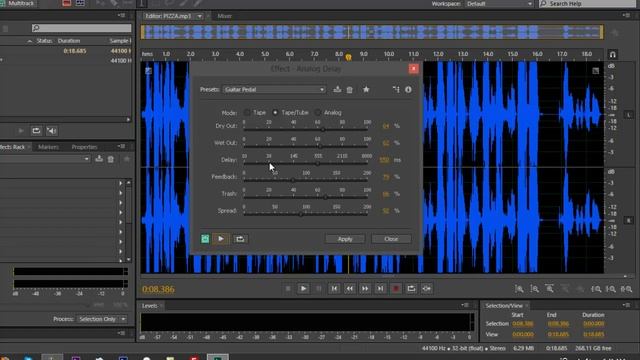640x360 pixels.
Task: Toggle loop playback in Files panel
Action: tap(36, 131)
